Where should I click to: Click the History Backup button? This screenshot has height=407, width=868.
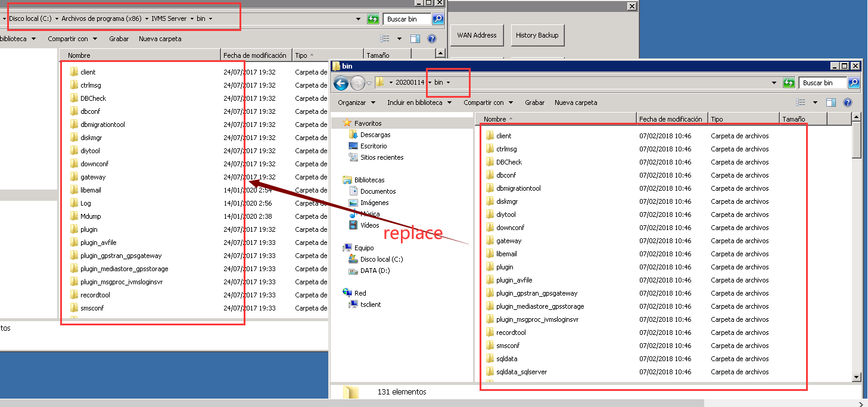537,35
